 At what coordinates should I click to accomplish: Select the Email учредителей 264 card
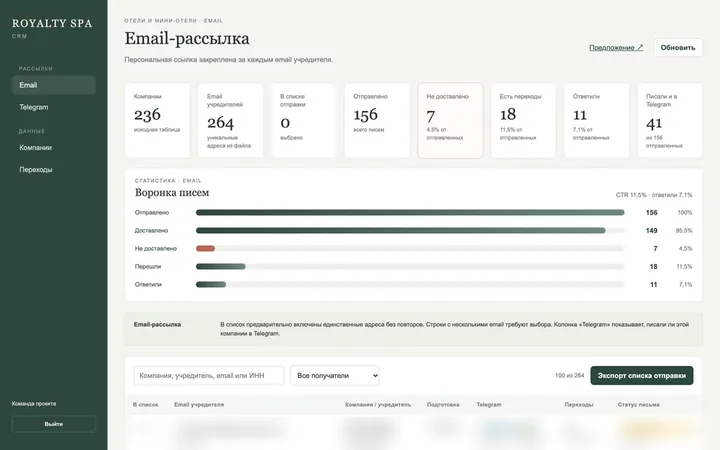[x=231, y=120]
